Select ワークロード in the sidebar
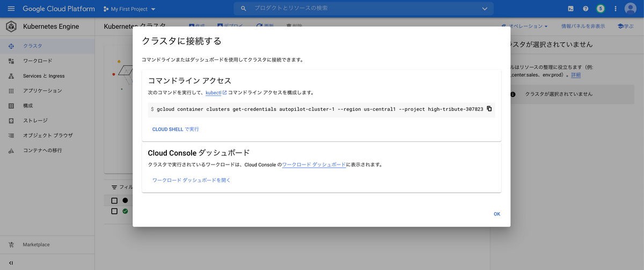The image size is (644, 270). point(47,61)
